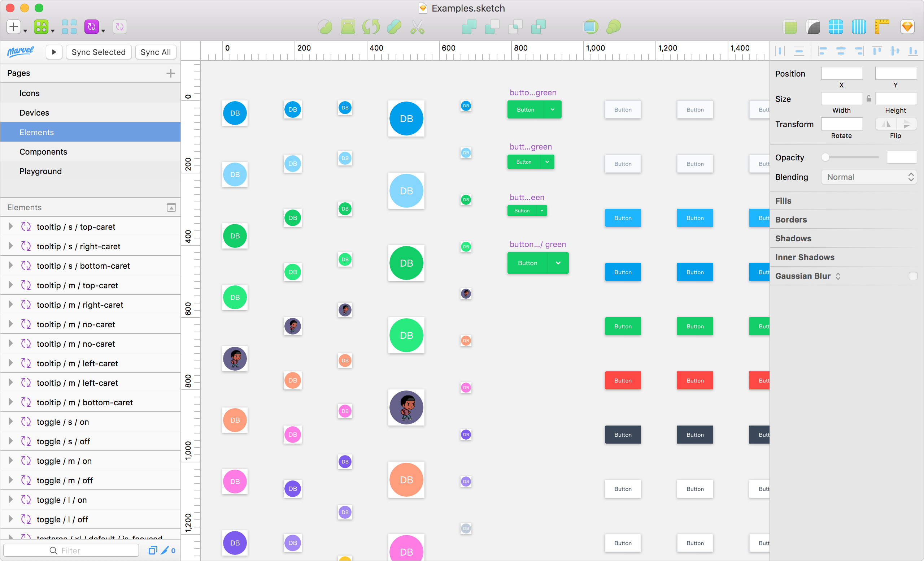Enable the Gaussian Blur checkbox
The image size is (924, 561).
913,276
